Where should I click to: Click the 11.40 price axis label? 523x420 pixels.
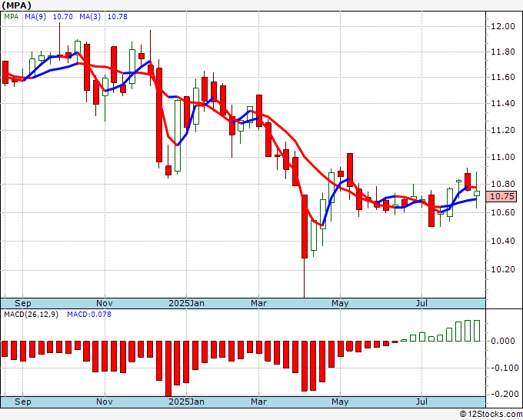[503, 103]
